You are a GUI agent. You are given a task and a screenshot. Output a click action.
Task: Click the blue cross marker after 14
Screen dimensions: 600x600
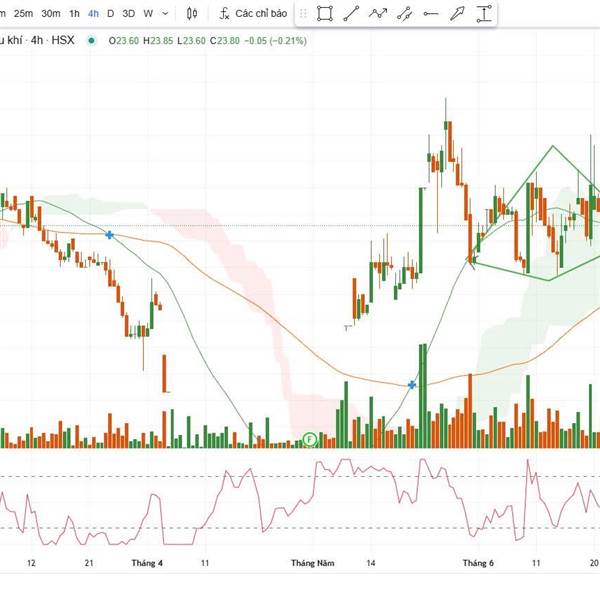coord(412,385)
